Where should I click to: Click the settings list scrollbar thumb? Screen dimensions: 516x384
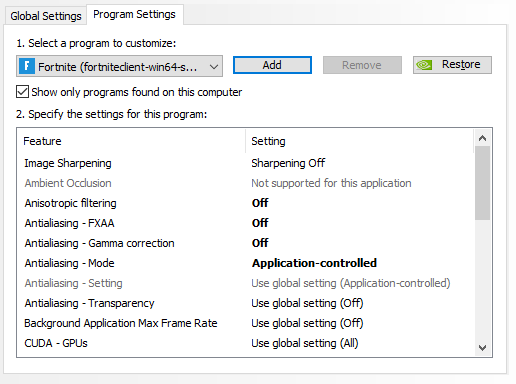[482, 183]
